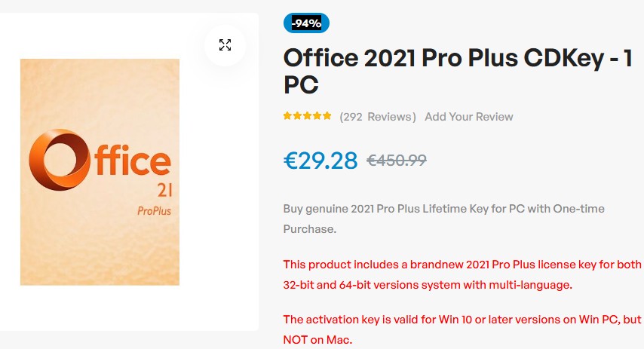644x349 pixels.
Task: Click the -94% discount badge
Action: point(306,23)
